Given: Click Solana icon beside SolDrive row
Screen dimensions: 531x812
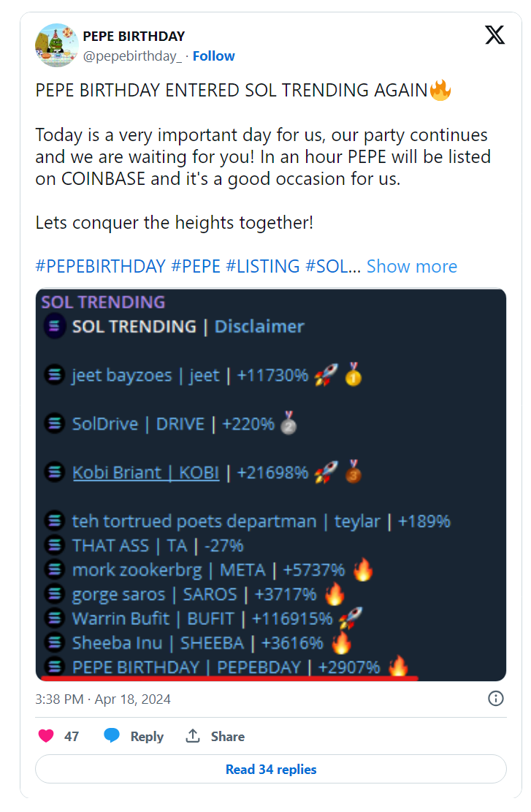Looking at the screenshot, I should 54,424.
